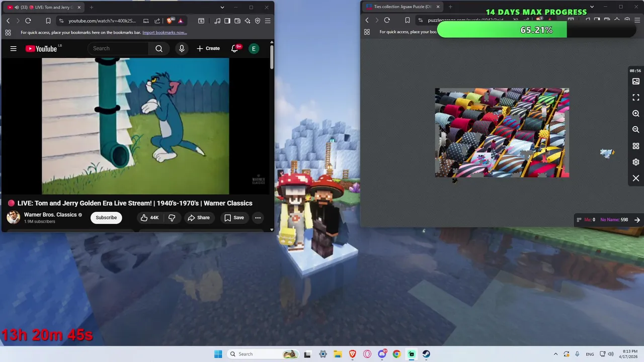Enter puzzle fullscreen mode
Viewport: 644px width, 362px height.
click(636, 98)
